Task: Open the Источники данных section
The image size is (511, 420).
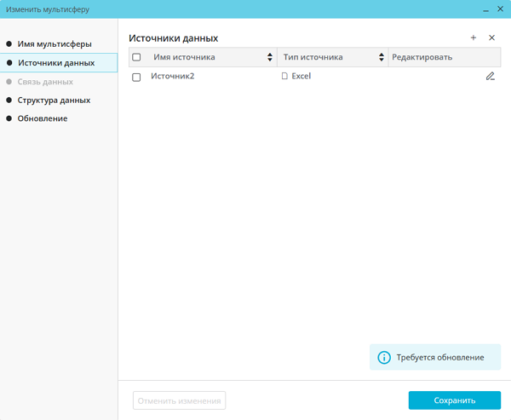Action: point(56,63)
